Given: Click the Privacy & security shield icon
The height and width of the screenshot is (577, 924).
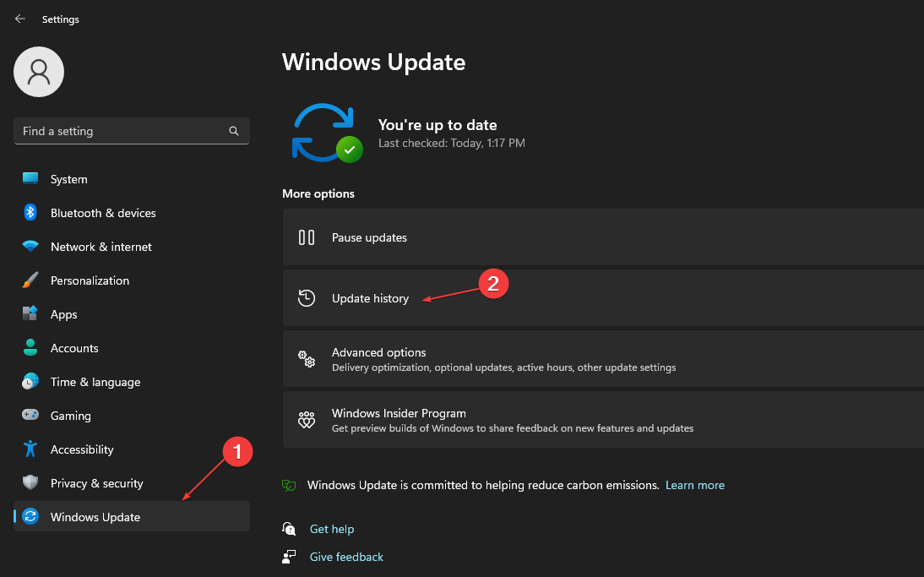Looking at the screenshot, I should 30,482.
